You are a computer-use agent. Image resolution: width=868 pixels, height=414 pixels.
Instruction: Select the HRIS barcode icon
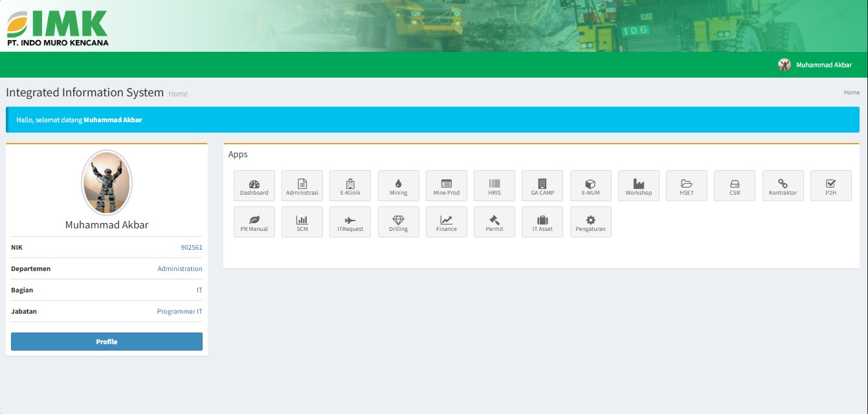[x=495, y=186]
